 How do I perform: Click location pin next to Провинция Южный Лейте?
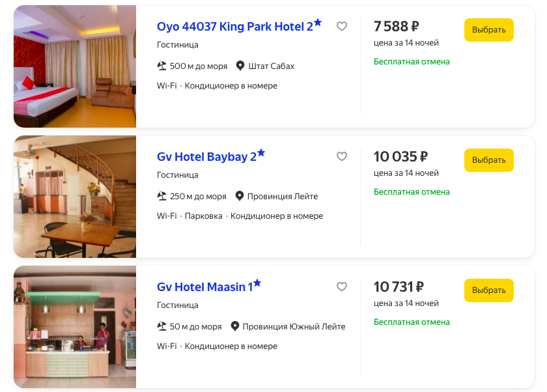[x=234, y=326]
